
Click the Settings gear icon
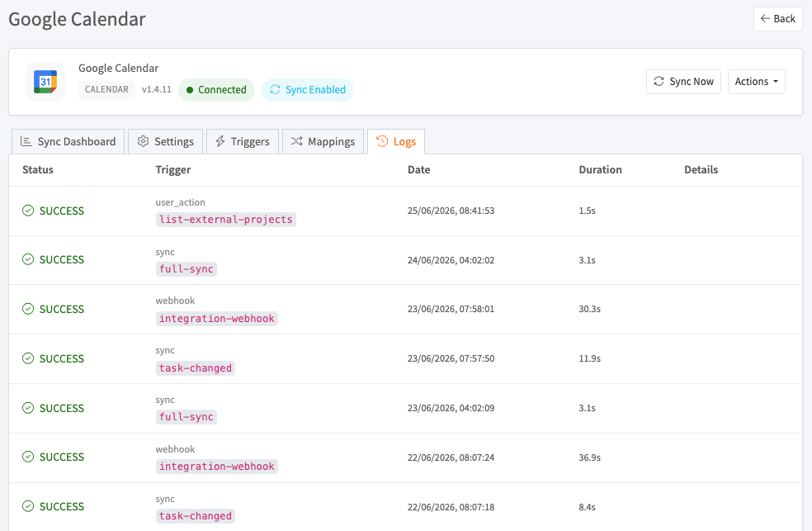[x=144, y=141]
